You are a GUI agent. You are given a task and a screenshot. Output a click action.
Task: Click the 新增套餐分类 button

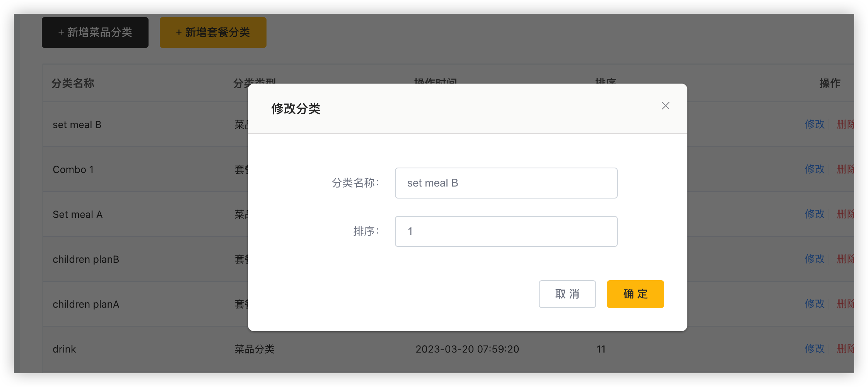[x=213, y=33]
